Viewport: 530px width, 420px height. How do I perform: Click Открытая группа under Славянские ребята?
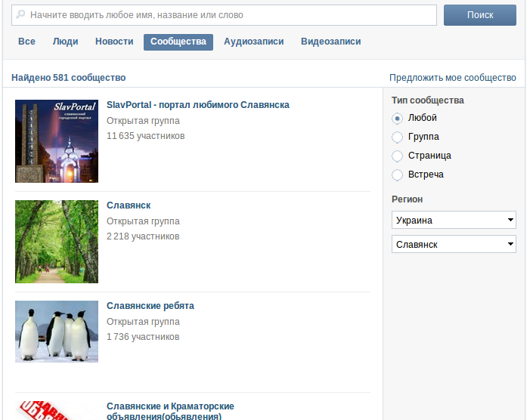point(143,322)
